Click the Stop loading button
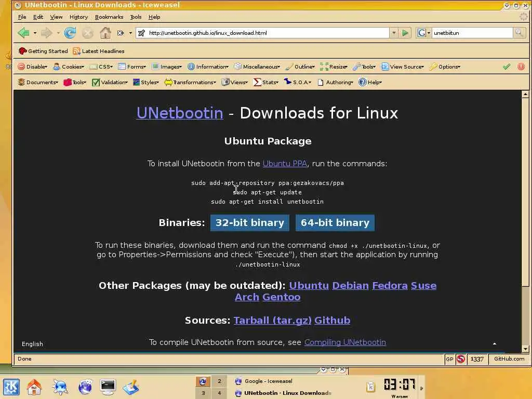 click(87, 33)
